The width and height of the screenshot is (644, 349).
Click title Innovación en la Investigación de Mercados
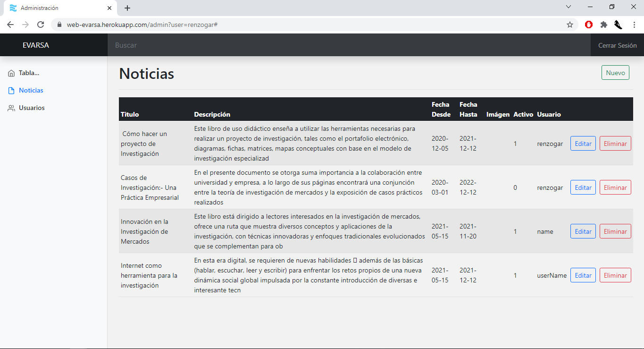(x=144, y=231)
